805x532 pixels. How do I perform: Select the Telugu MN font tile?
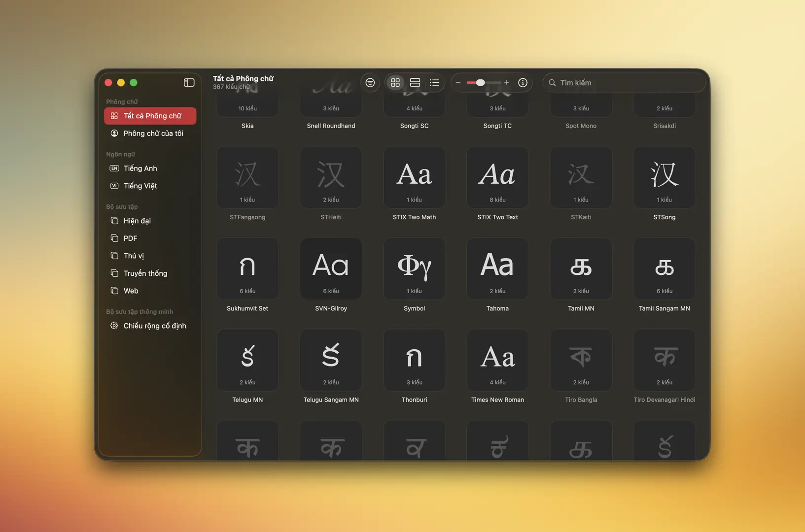[x=247, y=360]
